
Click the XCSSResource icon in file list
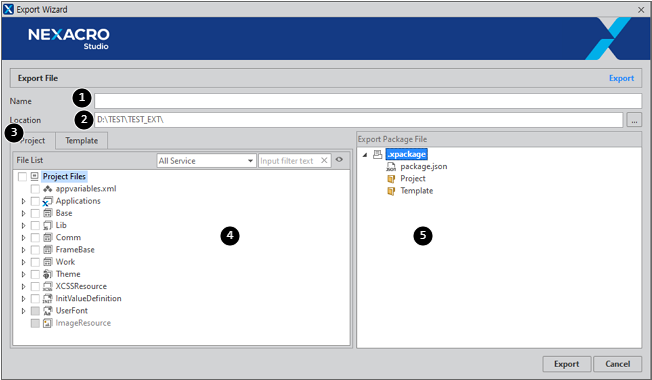(x=48, y=286)
